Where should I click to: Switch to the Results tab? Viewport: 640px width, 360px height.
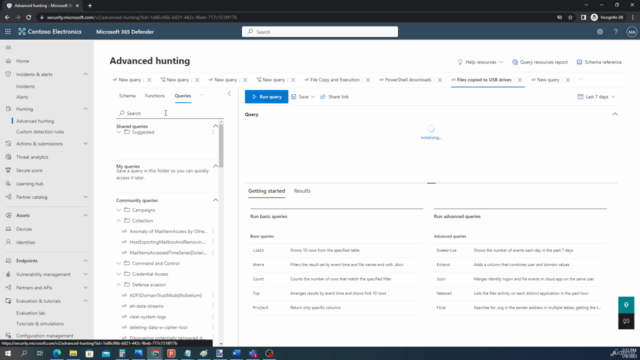(302, 191)
